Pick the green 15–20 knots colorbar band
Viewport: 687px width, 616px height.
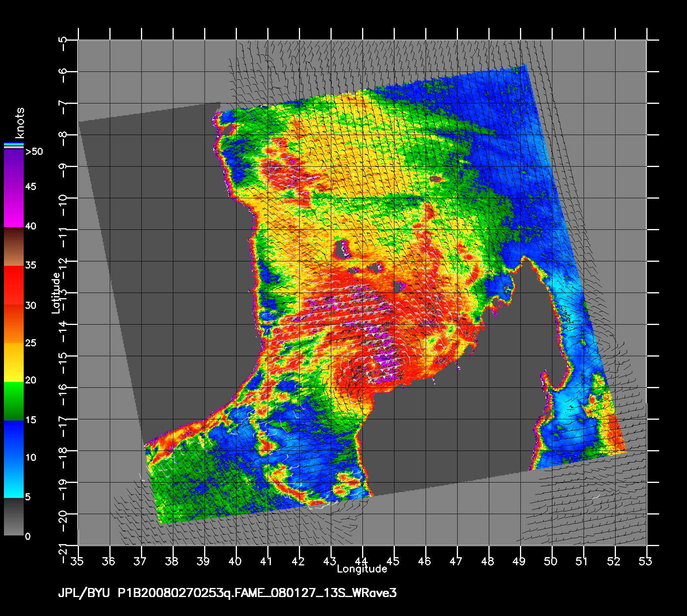tap(14, 401)
